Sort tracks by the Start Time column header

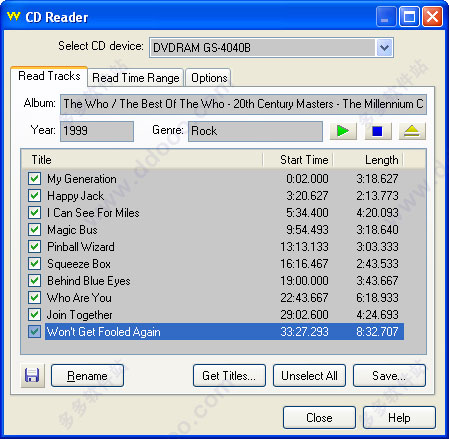click(298, 160)
